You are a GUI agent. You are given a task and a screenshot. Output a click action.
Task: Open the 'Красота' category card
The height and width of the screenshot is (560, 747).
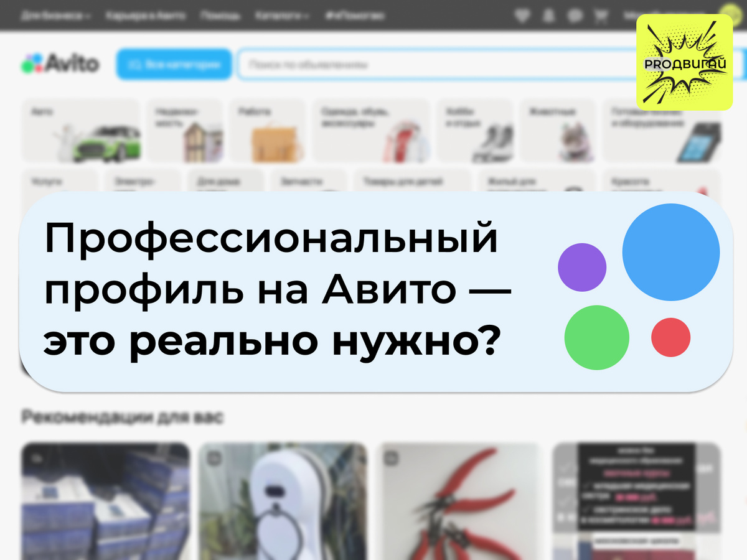point(662,181)
